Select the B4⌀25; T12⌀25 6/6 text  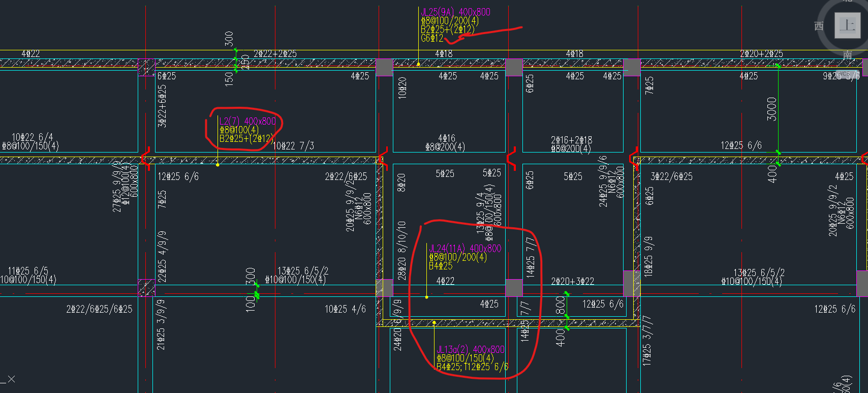coord(472,367)
